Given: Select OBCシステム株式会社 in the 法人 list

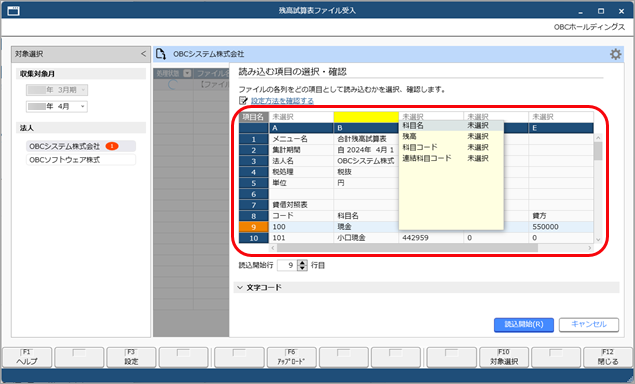Looking at the screenshot, I should coord(81,146).
